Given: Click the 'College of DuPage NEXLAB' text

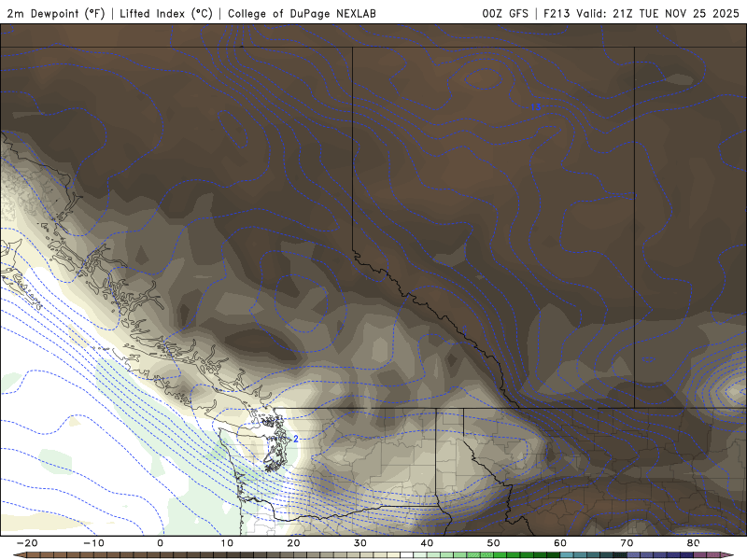Looking at the screenshot, I should [x=302, y=13].
